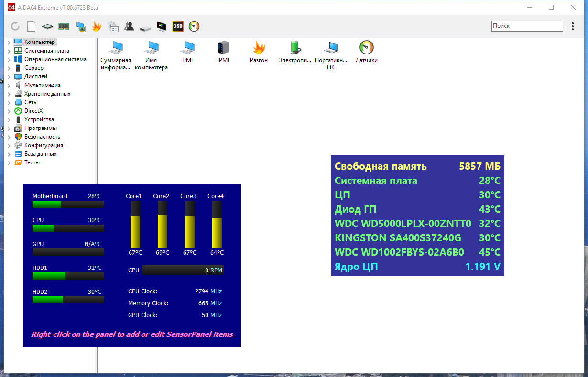Click the user silhouettes toolbar icon
Viewport: 588px width, 377px height.
point(129,26)
